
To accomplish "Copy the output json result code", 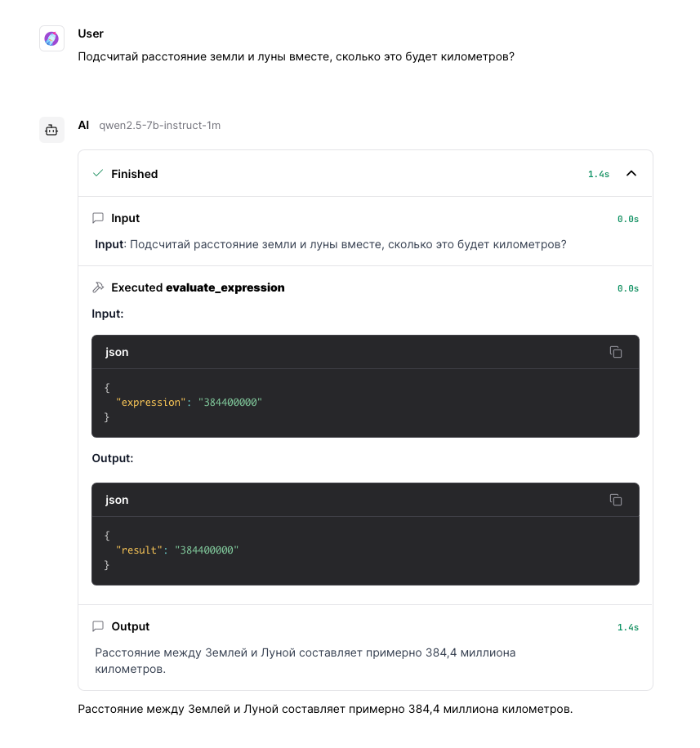I will click(x=616, y=500).
